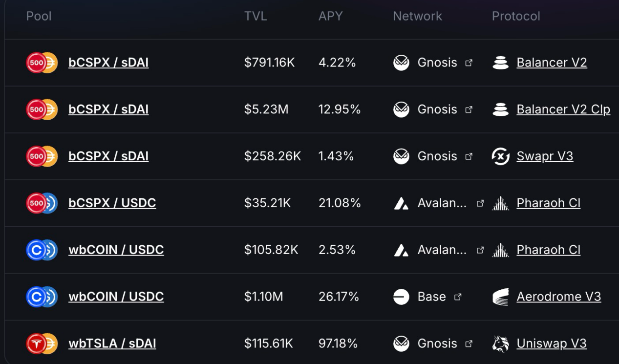The image size is (619, 364).
Task: Click the Aerodrome V3 protocol logo icon
Action: pos(500,297)
